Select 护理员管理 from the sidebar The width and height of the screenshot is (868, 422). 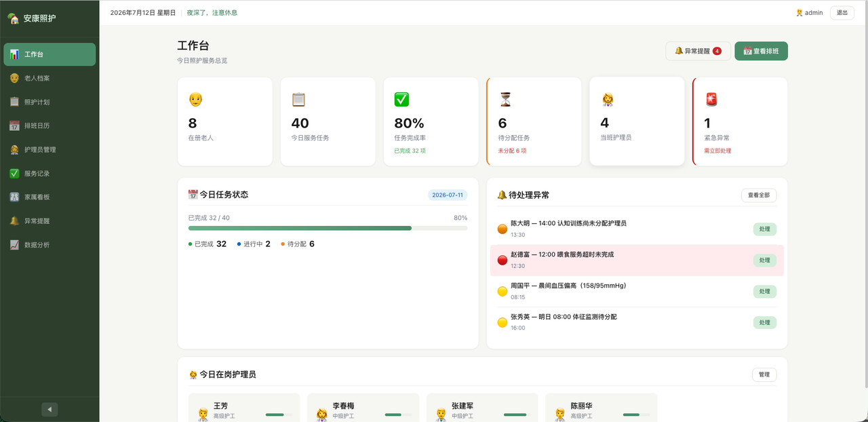coord(50,149)
